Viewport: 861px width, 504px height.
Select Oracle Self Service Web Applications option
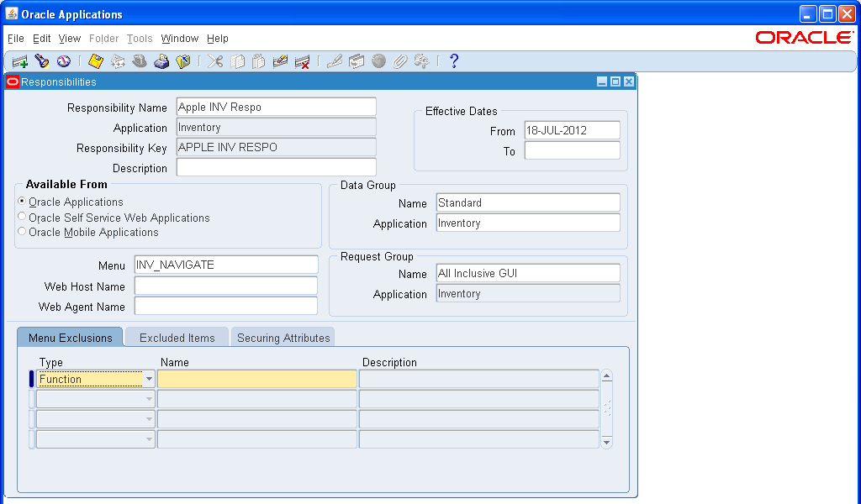(21, 217)
